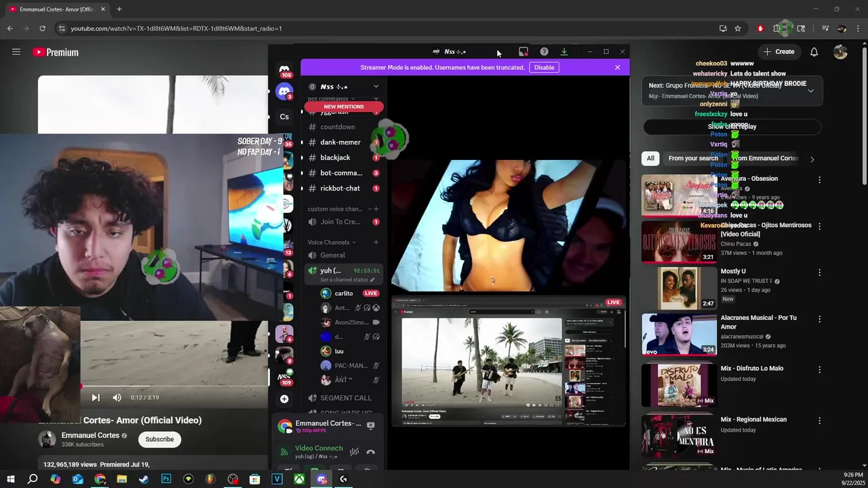Click the Chrome address bar URL
The image size is (868, 488).
click(x=176, y=28)
